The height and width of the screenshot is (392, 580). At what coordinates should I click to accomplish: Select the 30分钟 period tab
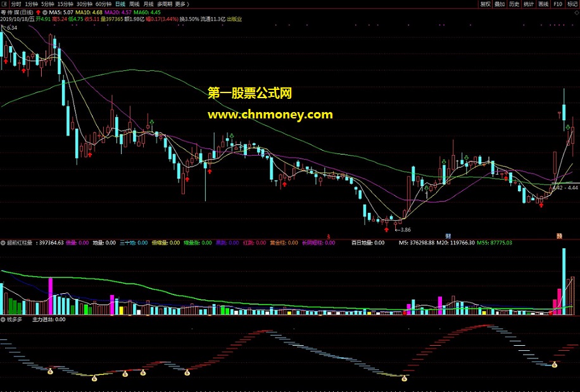84,4
